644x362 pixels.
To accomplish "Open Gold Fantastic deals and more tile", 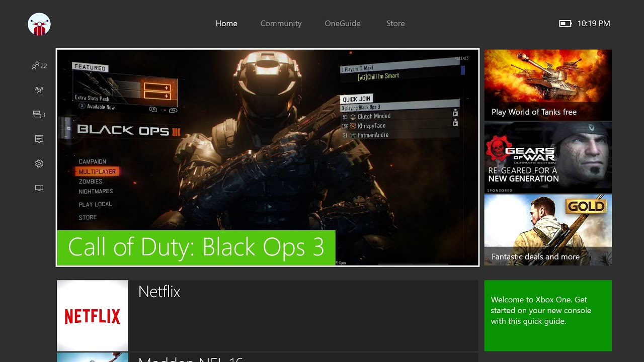I will click(548, 230).
